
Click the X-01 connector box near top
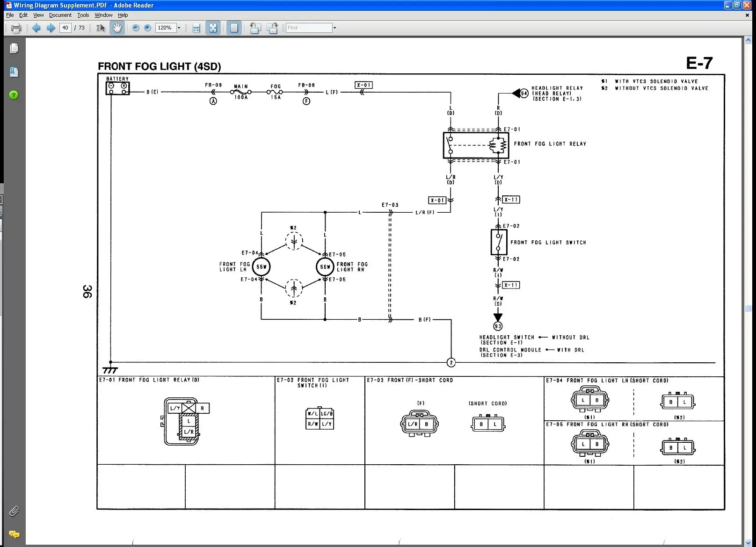click(364, 85)
